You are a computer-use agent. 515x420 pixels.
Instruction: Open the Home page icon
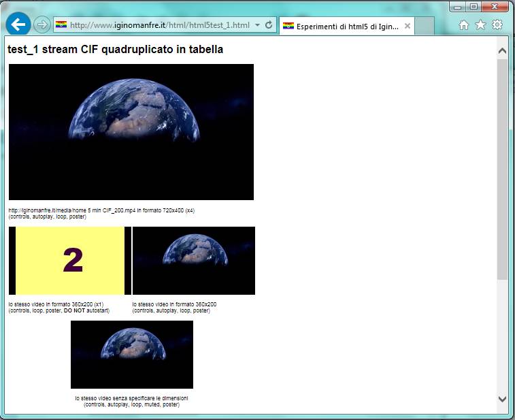pyautogui.click(x=464, y=25)
